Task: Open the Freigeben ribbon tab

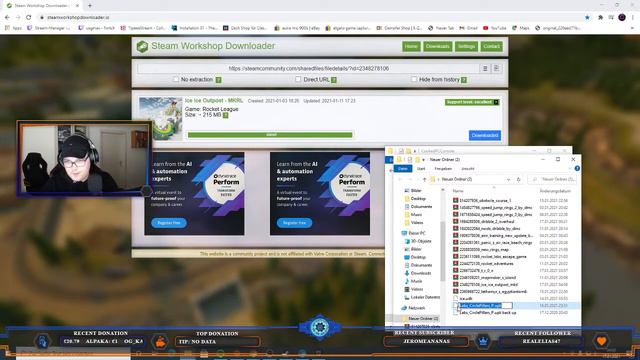Action: tap(443, 168)
